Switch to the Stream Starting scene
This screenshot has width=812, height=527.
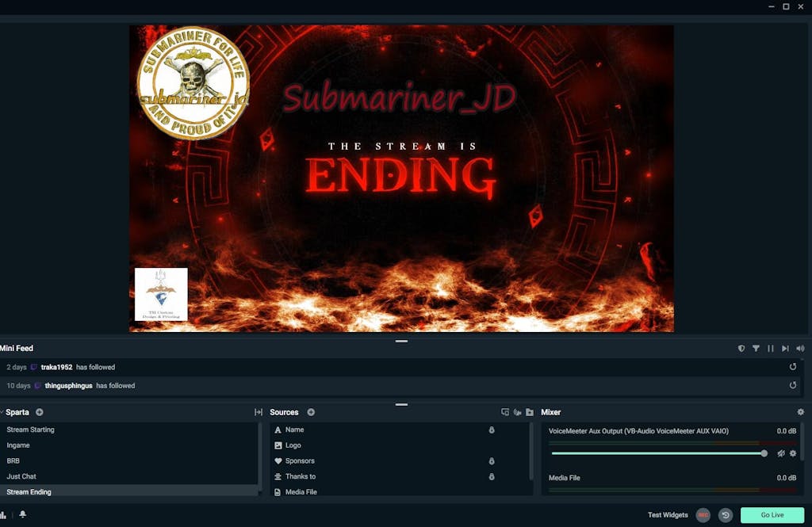pos(30,430)
